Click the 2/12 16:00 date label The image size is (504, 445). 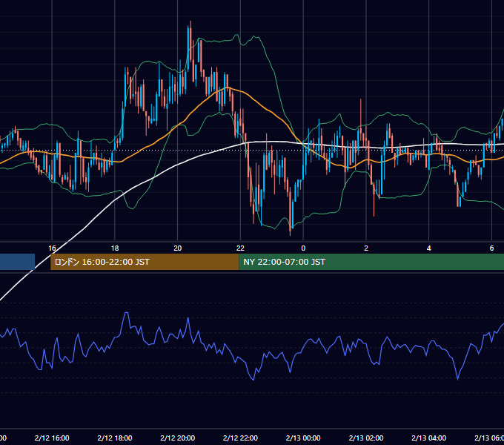52,438
